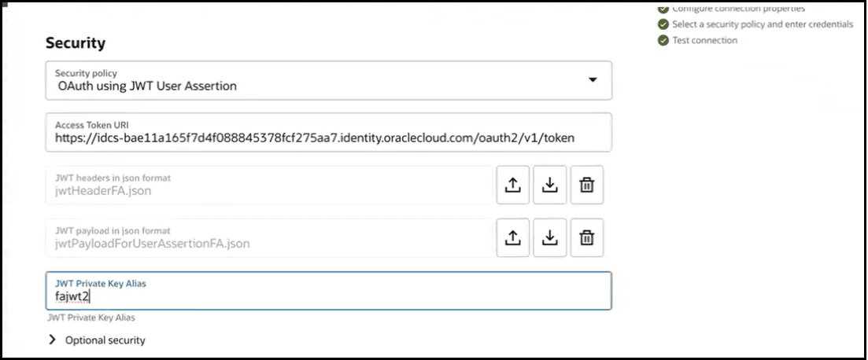Image resolution: width=868 pixels, height=360 pixels.
Task: Open Select a security policy and enter credentials step
Action: coord(762,24)
